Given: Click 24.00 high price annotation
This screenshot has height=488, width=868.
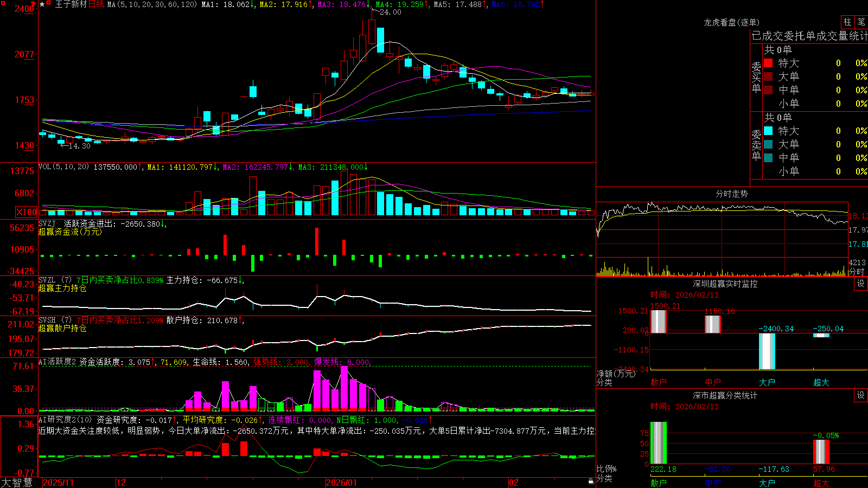Looking at the screenshot, I should [x=390, y=12].
